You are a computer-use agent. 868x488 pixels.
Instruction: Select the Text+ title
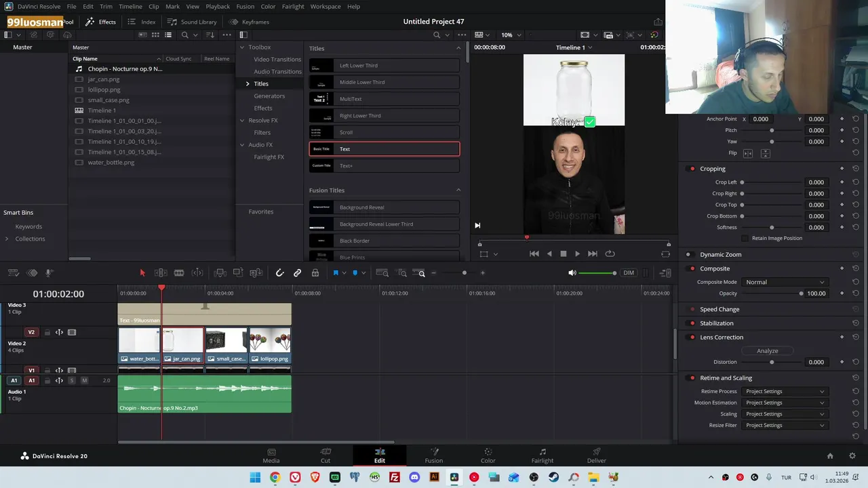(384, 165)
